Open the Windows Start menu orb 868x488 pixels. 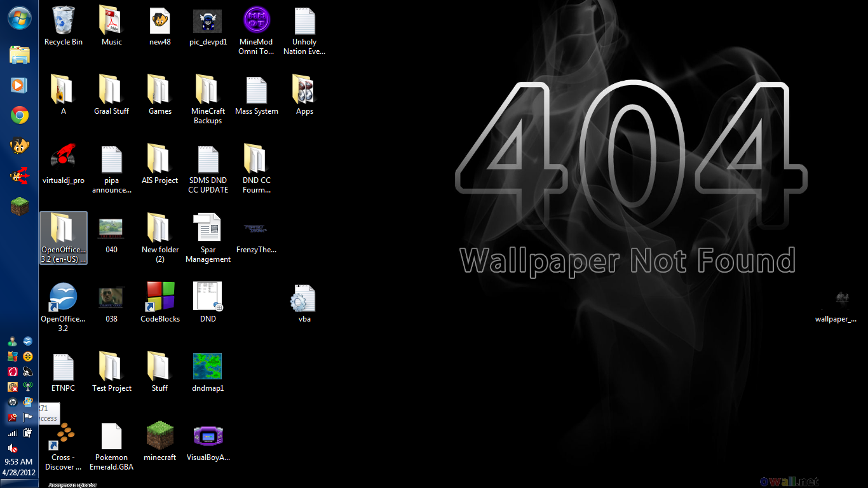point(19,17)
